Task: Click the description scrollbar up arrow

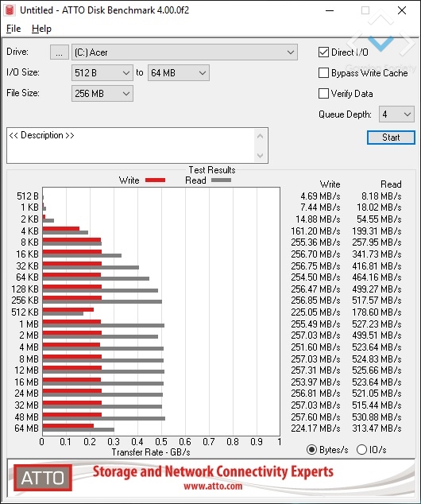Action: [260, 136]
